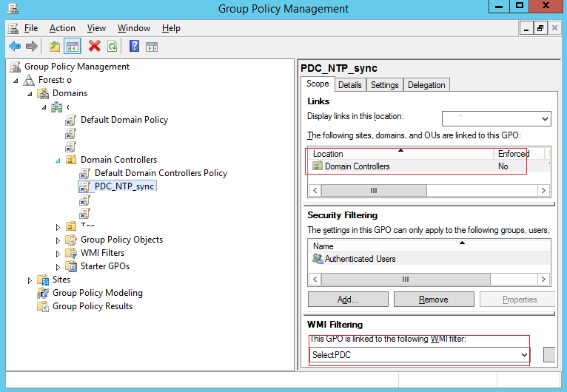Image resolution: width=567 pixels, height=392 pixels.
Task: Click the Remove security filtering button
Action: click(434, 299)
